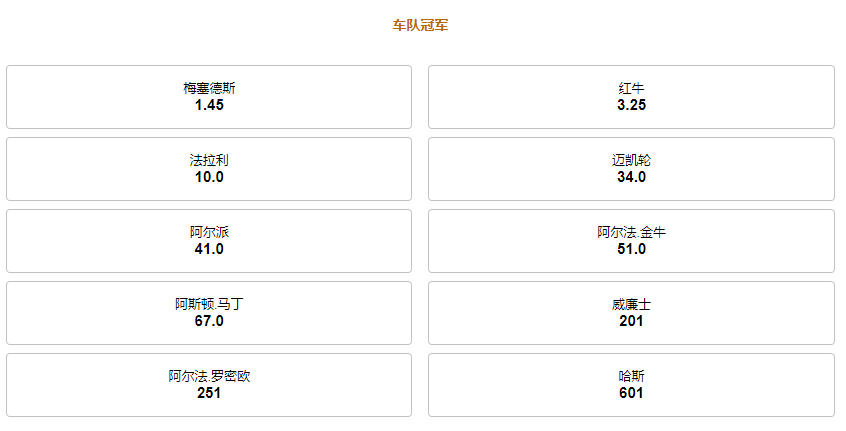The height and width of the screenshot is (431, 846).
Task: Select the 威廉士 201 box
Action: coord(631,313)
